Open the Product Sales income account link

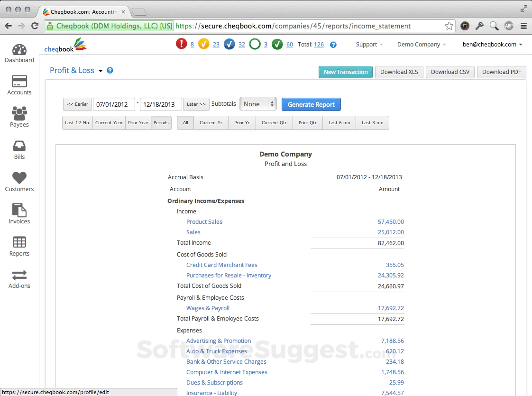(x=204, y=221)
